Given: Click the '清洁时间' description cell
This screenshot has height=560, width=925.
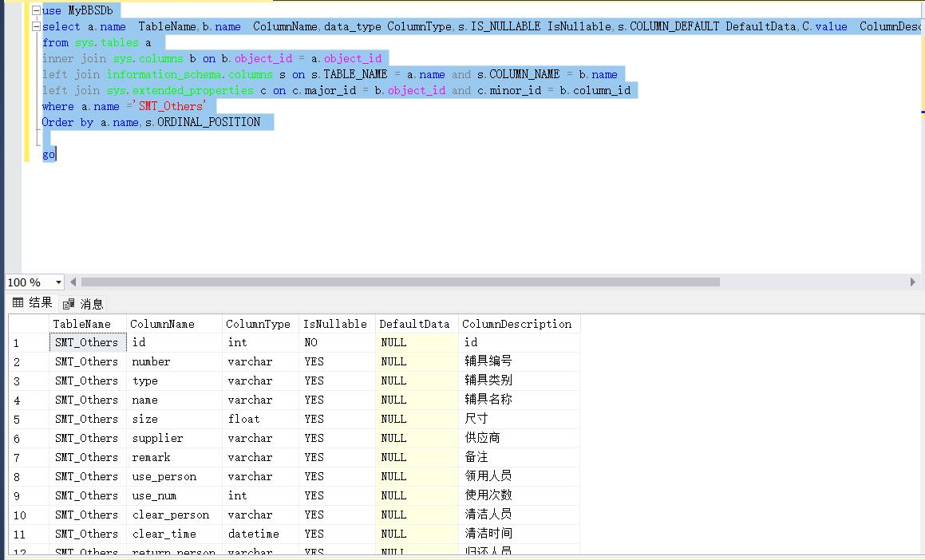Looking at the screenshot, I should (x=519, y=534).
